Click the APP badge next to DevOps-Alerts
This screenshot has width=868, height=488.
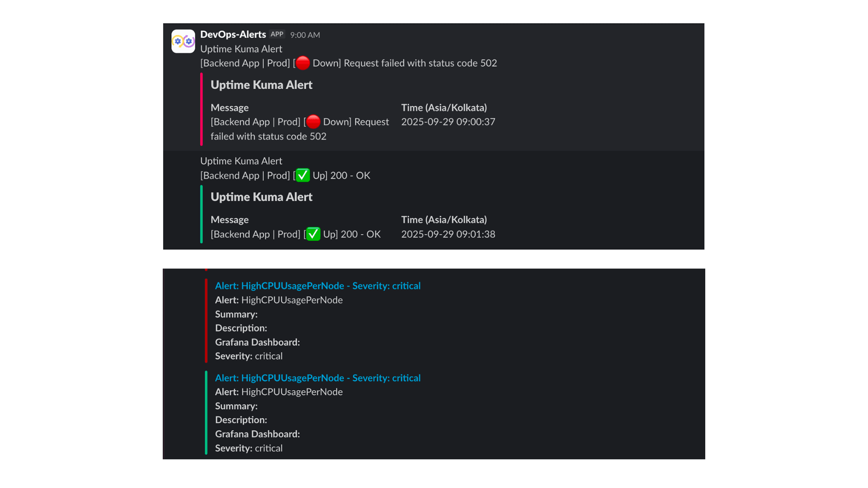pos(277,34)
